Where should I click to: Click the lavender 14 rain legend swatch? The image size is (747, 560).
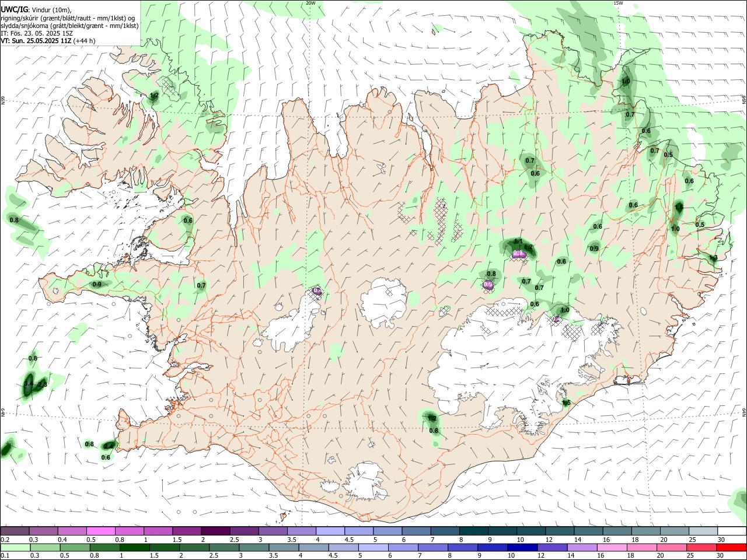(x=582, y=547)
